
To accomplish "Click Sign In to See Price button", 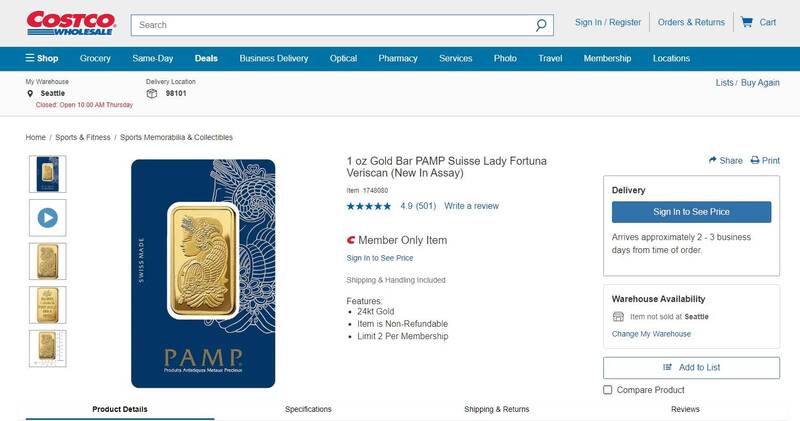I will (691, 212).
